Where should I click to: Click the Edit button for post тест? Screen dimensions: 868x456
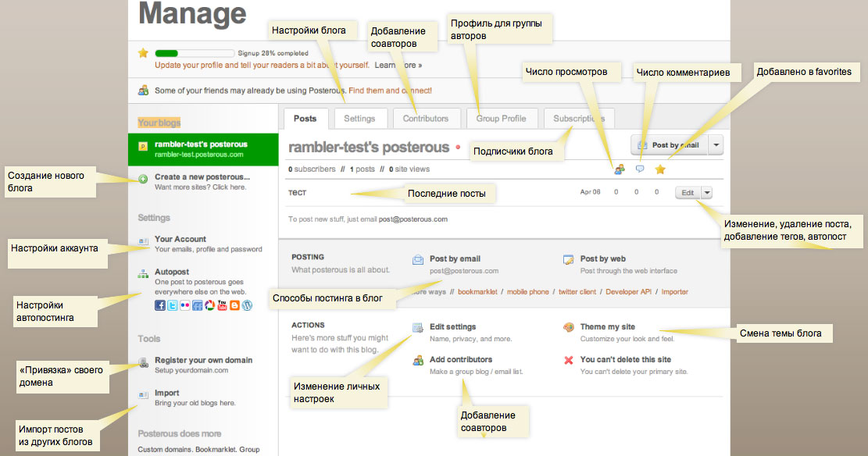coord(688,193)
